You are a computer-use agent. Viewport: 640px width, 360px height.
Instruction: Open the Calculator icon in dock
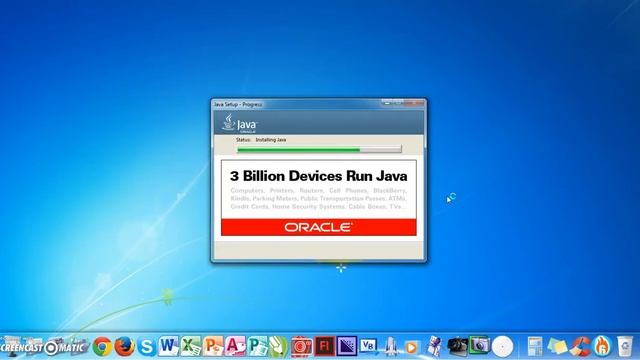[535, 347]
